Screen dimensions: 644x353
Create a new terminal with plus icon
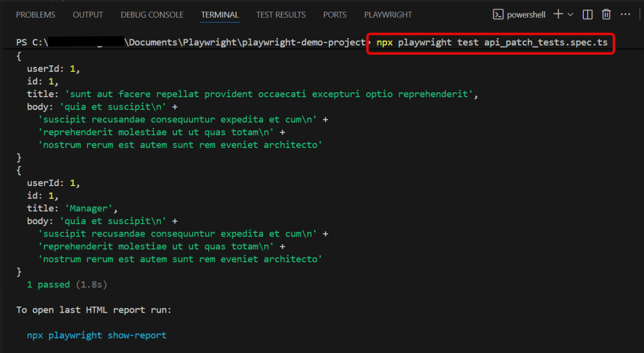click(x=558, y=14)
